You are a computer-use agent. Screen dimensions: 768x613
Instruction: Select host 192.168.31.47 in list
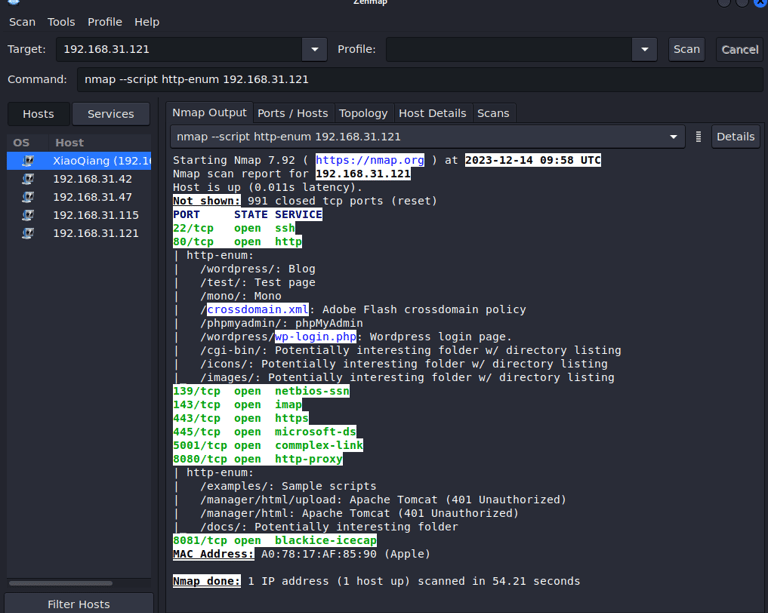(79, 197)
